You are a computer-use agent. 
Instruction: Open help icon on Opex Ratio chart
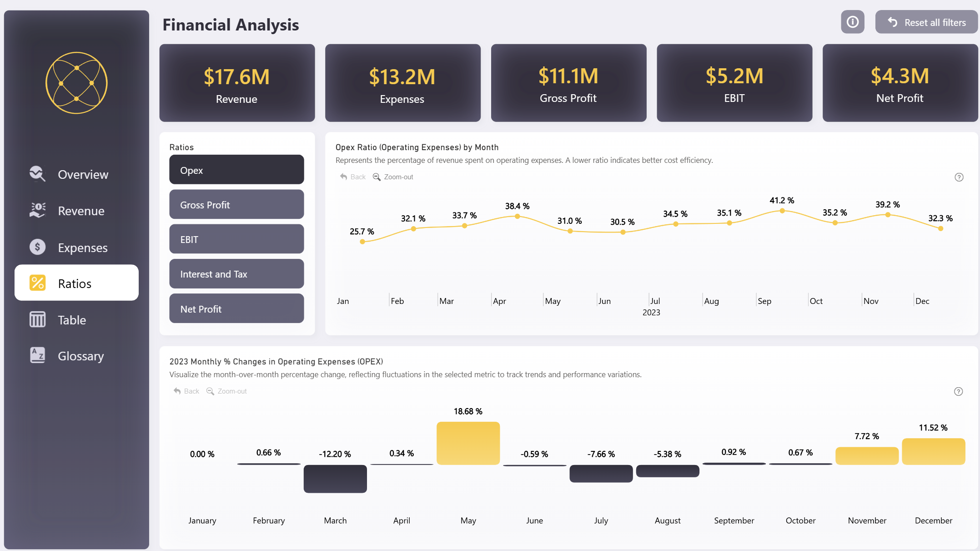[x=959, y=177]
